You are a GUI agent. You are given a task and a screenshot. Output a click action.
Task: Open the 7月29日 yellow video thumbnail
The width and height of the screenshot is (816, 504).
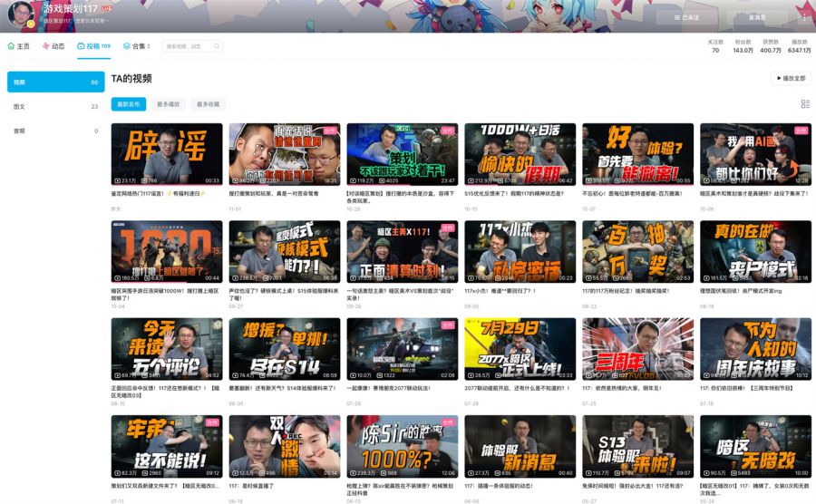click(520, 348)
